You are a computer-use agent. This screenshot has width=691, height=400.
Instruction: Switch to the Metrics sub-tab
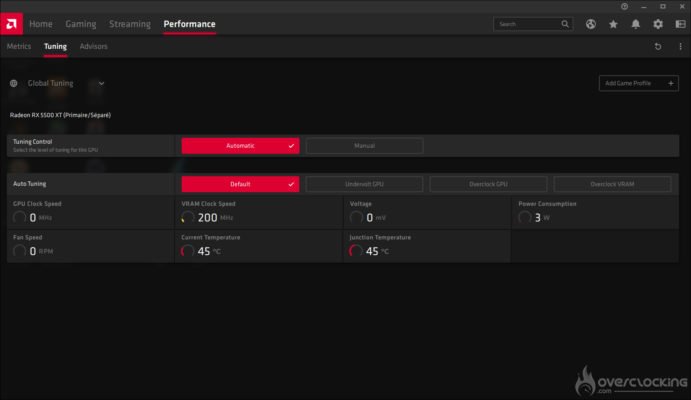tap(19, 46)
